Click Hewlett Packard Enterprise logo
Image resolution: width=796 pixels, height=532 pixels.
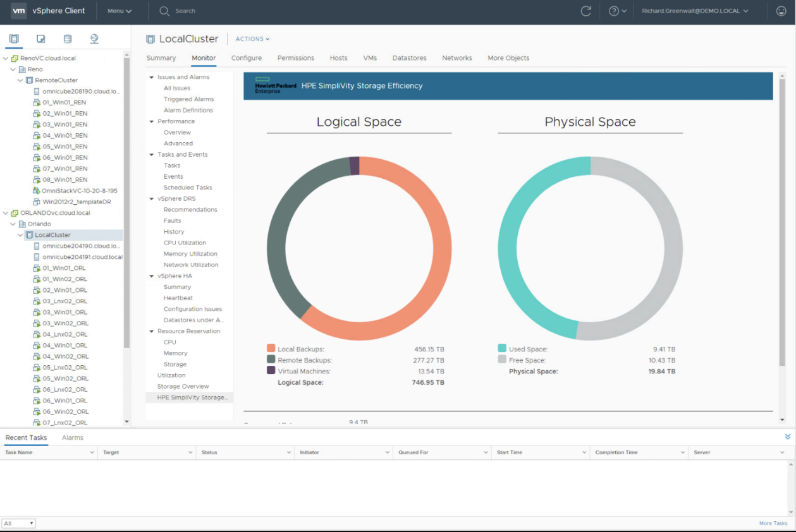(276, 86)
